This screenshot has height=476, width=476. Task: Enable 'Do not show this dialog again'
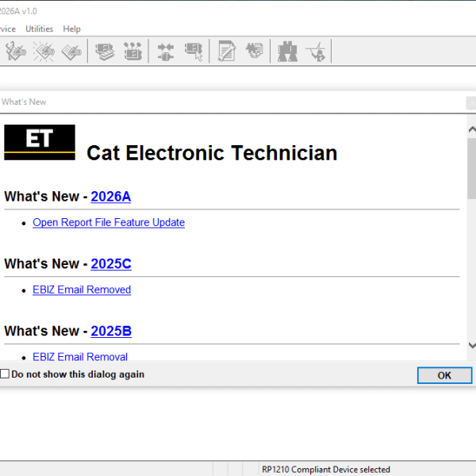click(x=5, y=374)
